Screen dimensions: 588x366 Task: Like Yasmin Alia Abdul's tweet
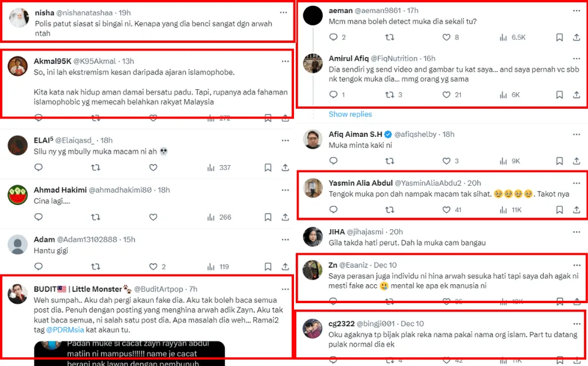447,210
